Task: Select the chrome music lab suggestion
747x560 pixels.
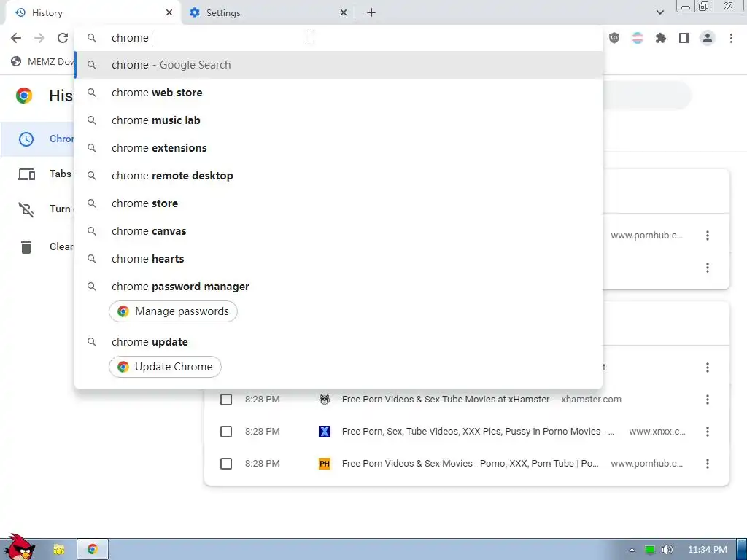Action: click(338, 120)
